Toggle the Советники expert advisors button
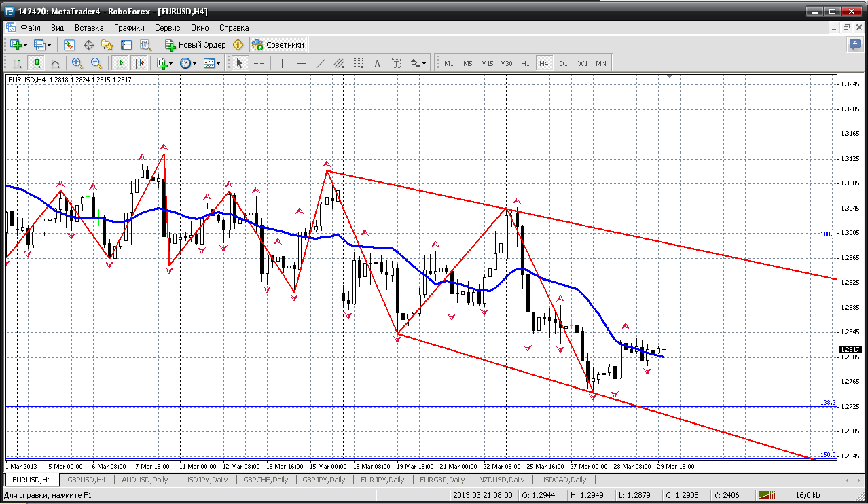The height and width of the screenshot is (504, 868). (278, 45)
